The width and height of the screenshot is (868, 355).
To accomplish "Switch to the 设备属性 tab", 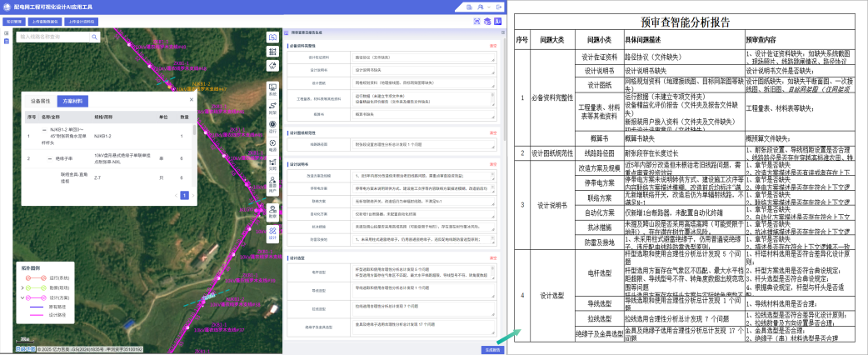I will coord(41,102).
